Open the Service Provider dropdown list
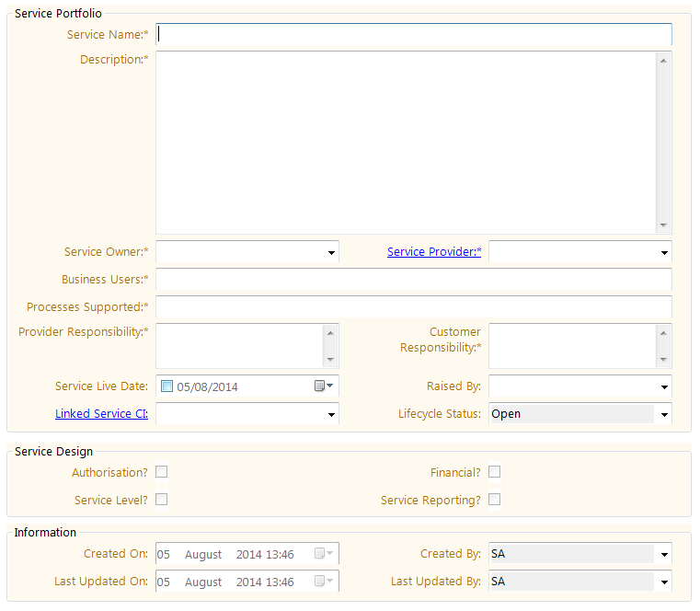This screenshot has height=611, width=700. (x=663, y=252)
